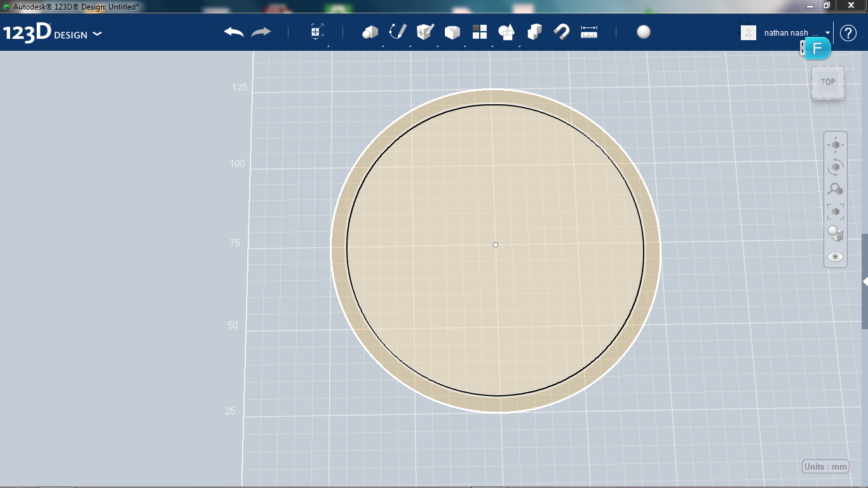Open the Pattern tool
The width and height of the screenshot is (868, 488).
[480, 32]
